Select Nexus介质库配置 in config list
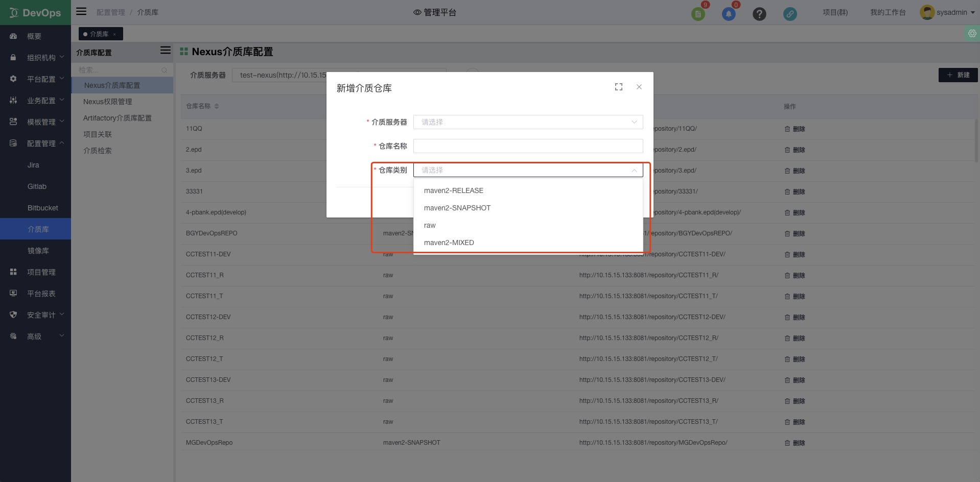Screen dimensions: 980x482 tap(122, 85)
